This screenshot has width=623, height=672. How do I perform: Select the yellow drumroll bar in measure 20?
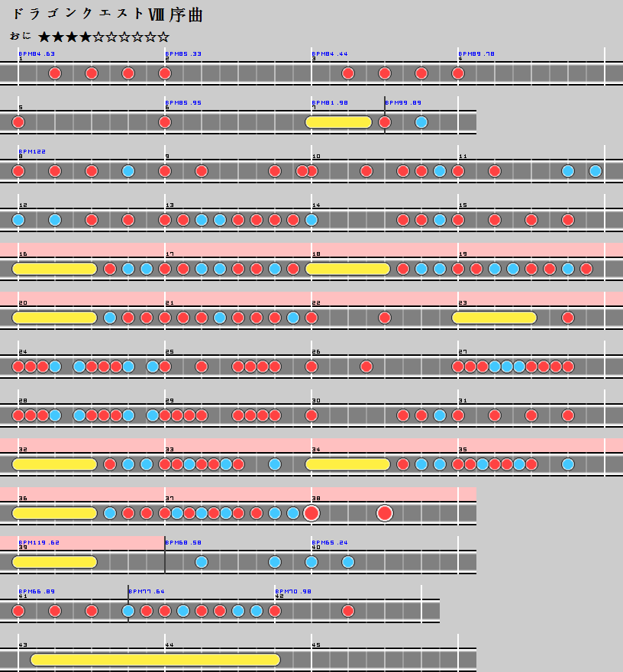55,318
